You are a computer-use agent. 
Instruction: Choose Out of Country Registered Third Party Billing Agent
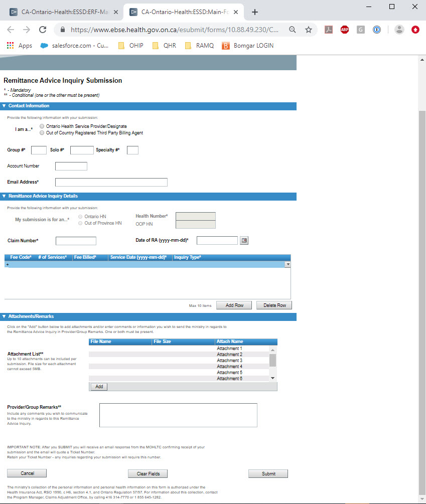click(x=41, y=133)
